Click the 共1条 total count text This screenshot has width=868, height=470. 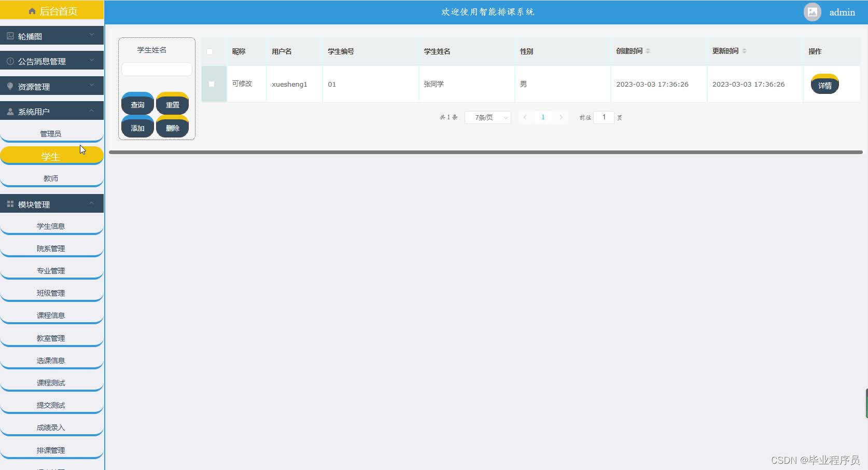click(x=449, y=117)
